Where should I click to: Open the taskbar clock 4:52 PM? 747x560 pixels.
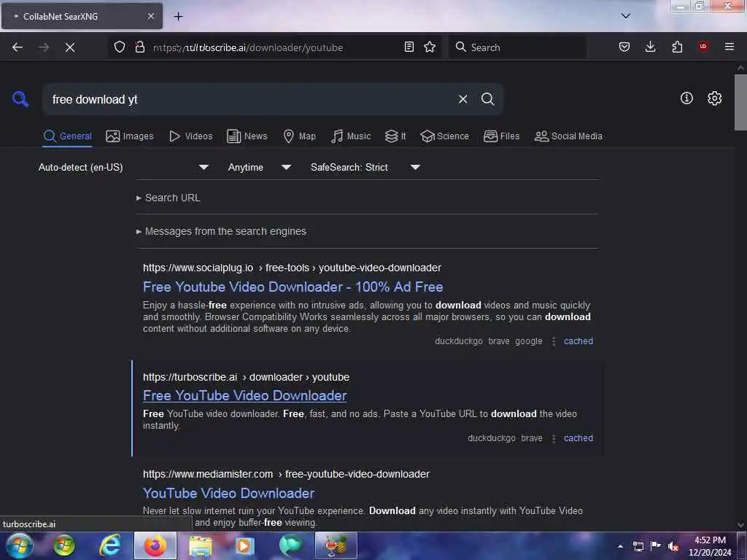[x=710, y=546]
